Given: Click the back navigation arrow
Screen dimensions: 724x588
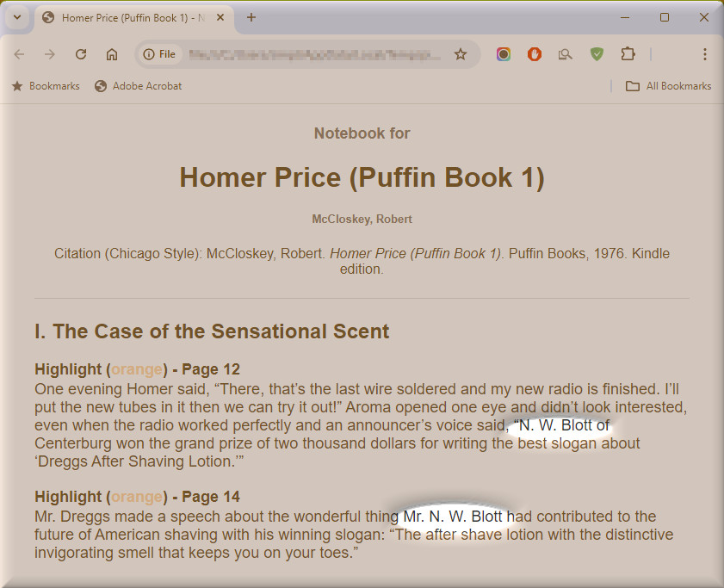Looking at the screenshot, I should click(x=19, y=54).
